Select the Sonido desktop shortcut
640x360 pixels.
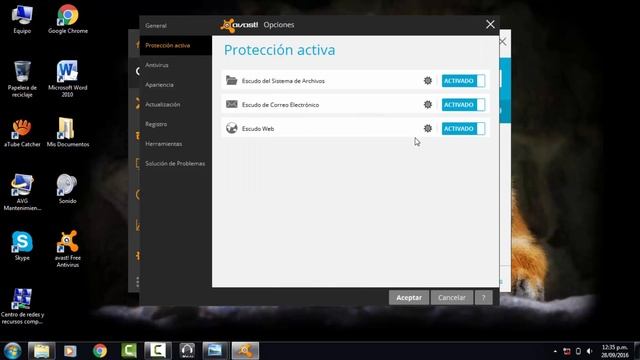[67, 189]
